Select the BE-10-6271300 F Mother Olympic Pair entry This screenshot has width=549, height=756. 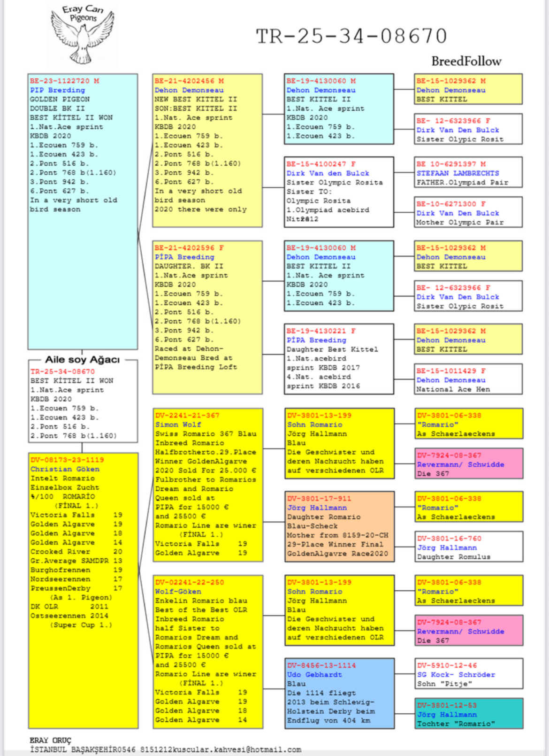468,213
